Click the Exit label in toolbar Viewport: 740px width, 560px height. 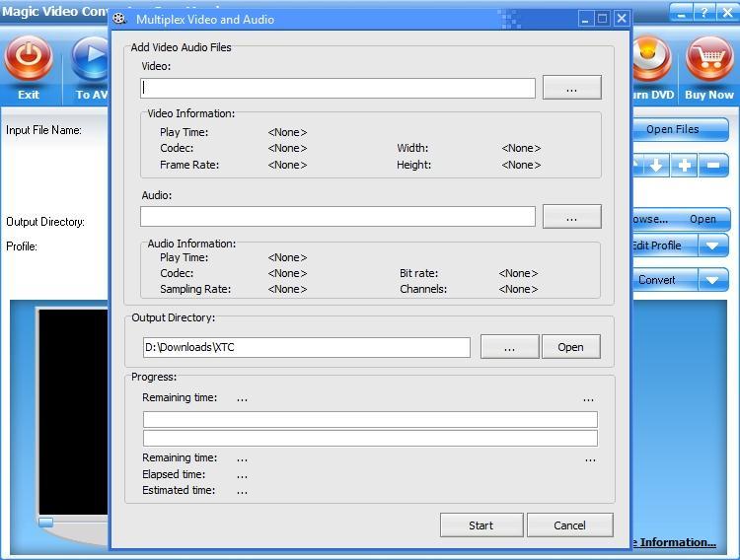(x=29, y=95)
